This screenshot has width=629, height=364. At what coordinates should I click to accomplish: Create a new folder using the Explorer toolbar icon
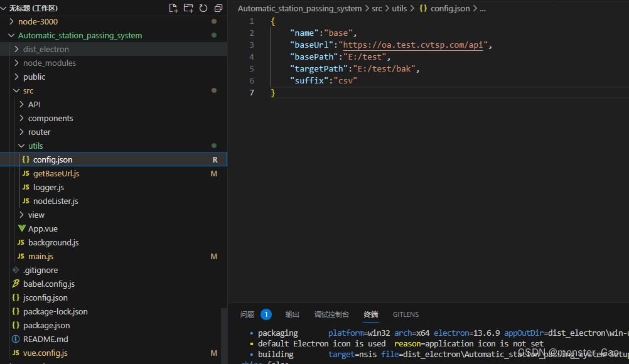186,8
